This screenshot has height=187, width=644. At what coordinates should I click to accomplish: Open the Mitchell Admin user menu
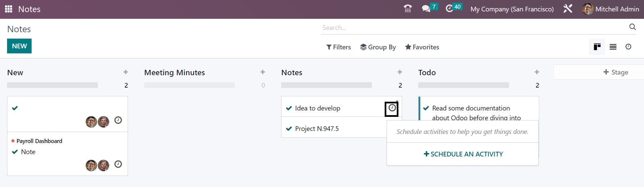tap(610, 9)
